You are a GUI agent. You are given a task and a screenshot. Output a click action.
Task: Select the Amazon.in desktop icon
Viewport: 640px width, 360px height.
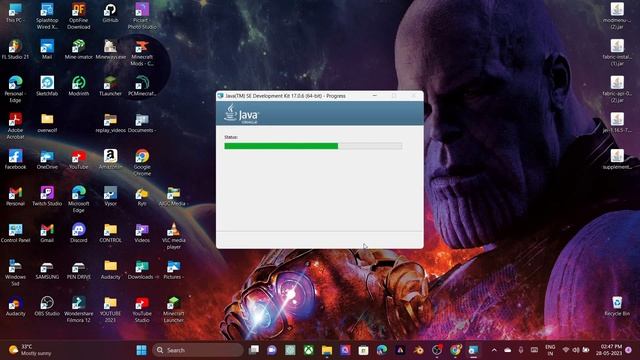(110, 159)
